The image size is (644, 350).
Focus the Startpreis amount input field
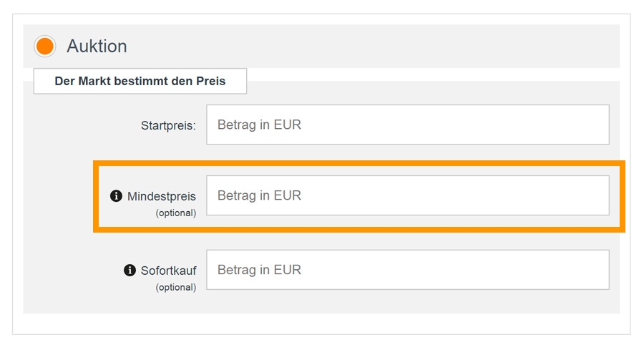(x=408, y=125)
